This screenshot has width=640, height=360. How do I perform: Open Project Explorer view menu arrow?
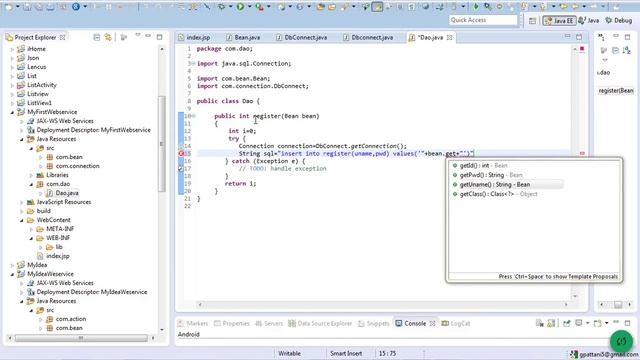(x=138, y=36)
